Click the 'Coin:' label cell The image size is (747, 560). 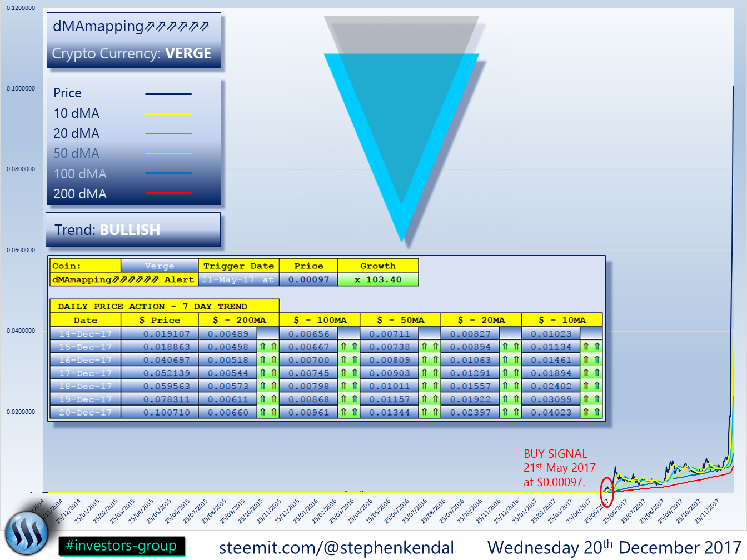pos(85,266)
